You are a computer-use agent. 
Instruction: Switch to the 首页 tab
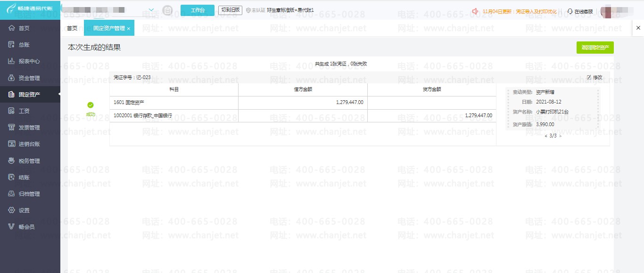(72, 28)
